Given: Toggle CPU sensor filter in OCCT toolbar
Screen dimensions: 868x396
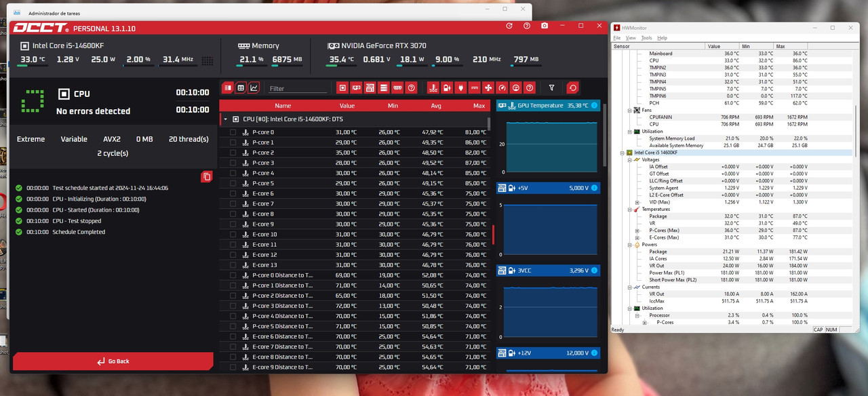Looking at the screenshot, I should point(342,88).
